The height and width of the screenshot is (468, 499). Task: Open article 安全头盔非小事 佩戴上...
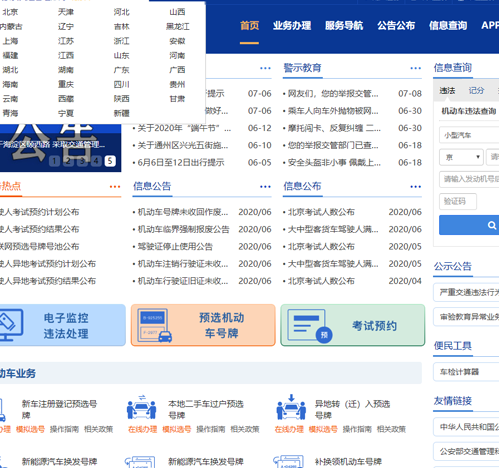(334, 163)
